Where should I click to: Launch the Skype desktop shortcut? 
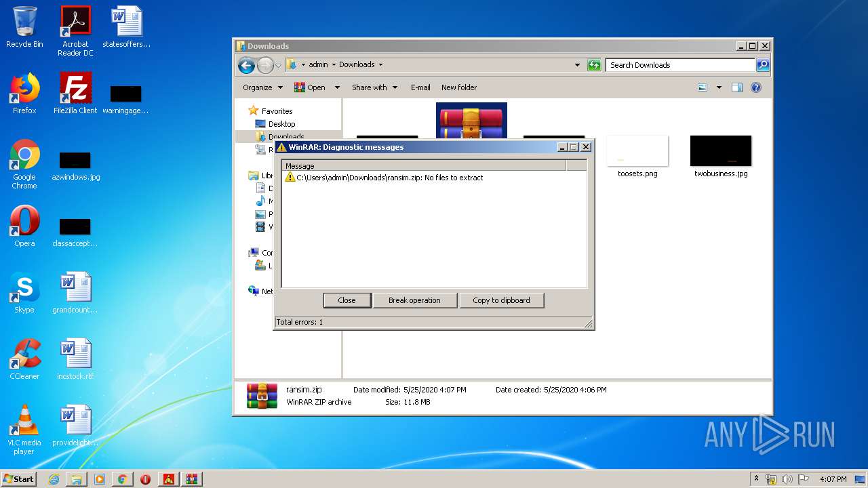point(24,293)
